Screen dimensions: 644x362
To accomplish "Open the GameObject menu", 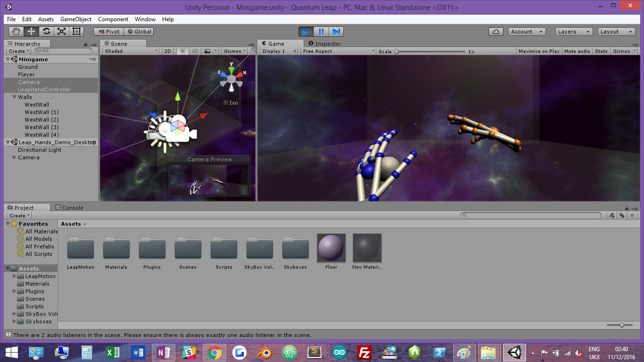I will pyautogui.click(x=76, y=19).
